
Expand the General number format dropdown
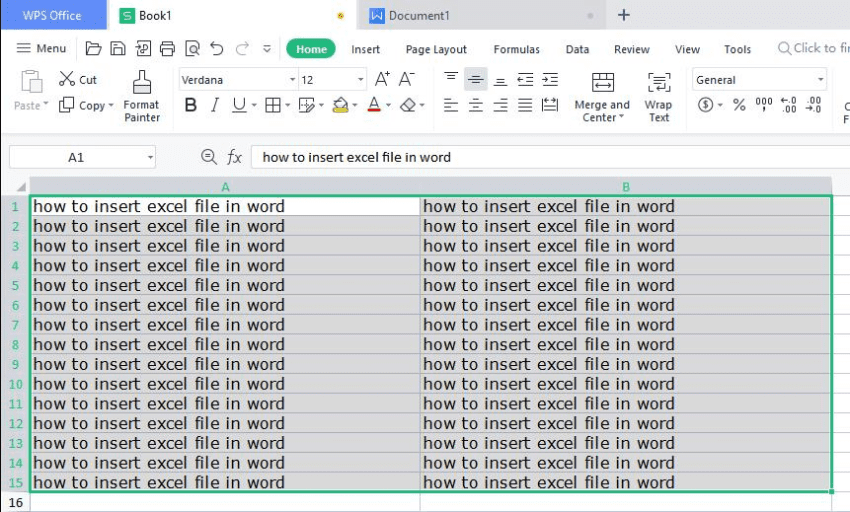820,80
